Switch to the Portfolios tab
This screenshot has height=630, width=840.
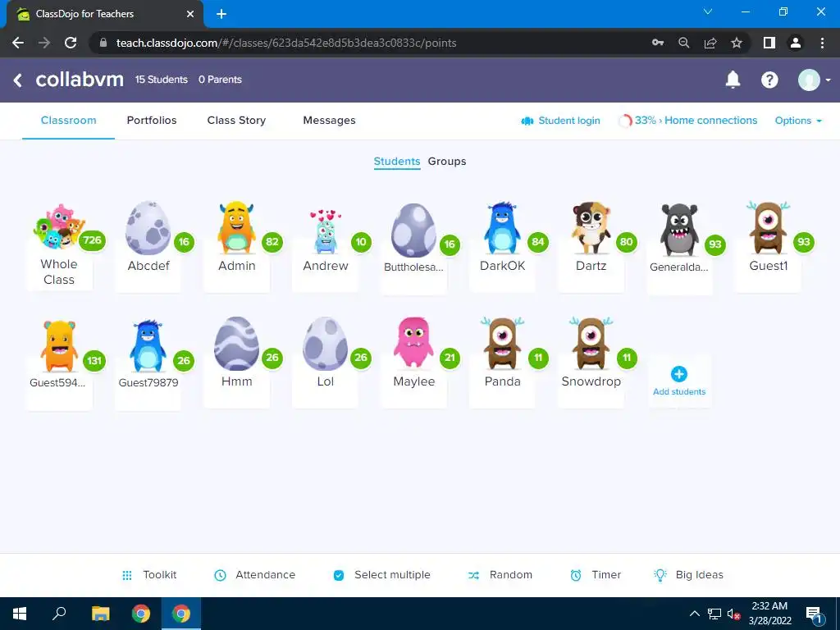(152, 121)
